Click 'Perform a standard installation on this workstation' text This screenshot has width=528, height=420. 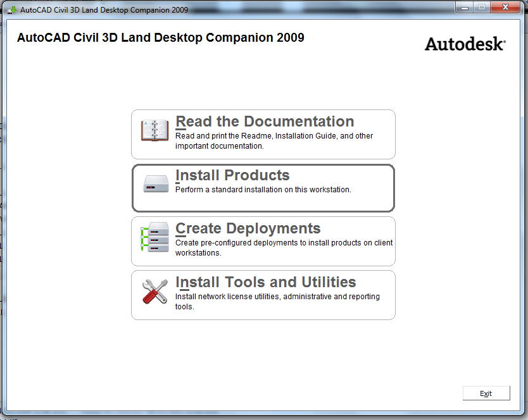[263, 190]
